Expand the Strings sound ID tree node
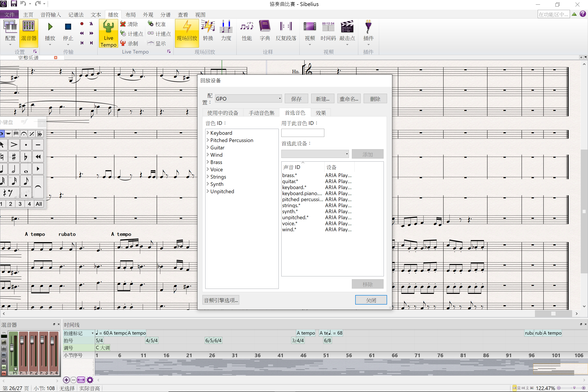 click(x=208, y=176)
